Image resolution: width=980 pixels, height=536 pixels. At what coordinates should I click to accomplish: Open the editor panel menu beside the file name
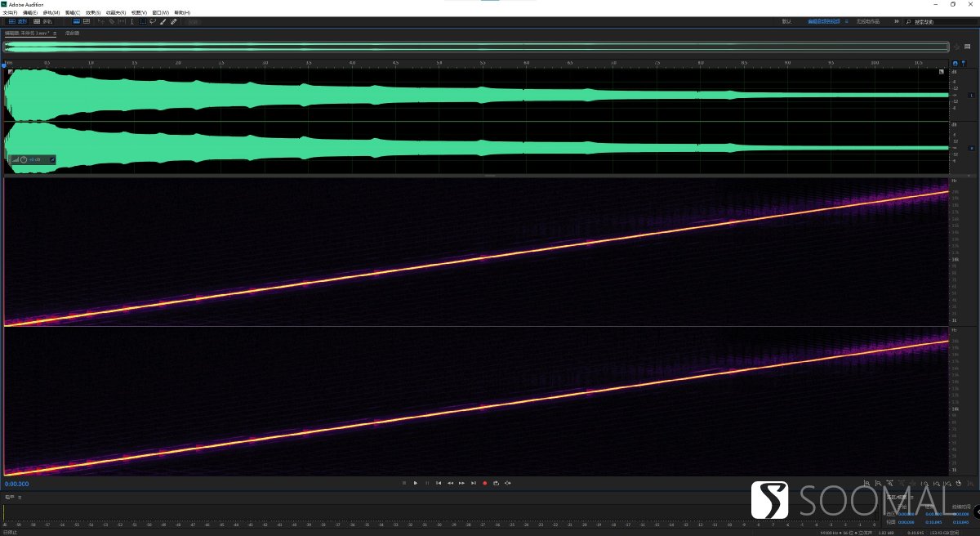pos(55,33)
